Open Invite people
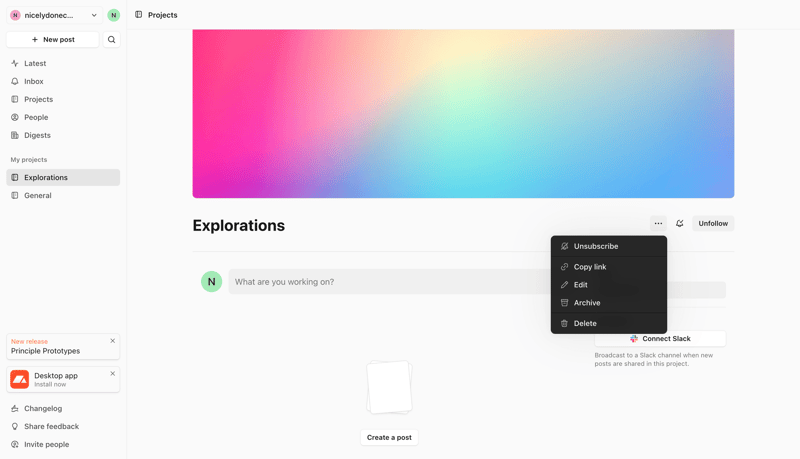800x459 pixels. [63, 444]
